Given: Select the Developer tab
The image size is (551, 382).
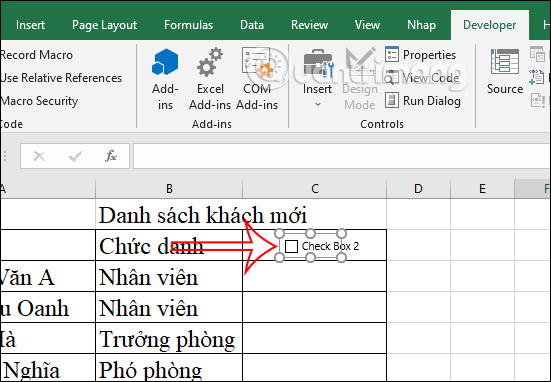Looking at the screenshot, I should pos(490,25).
